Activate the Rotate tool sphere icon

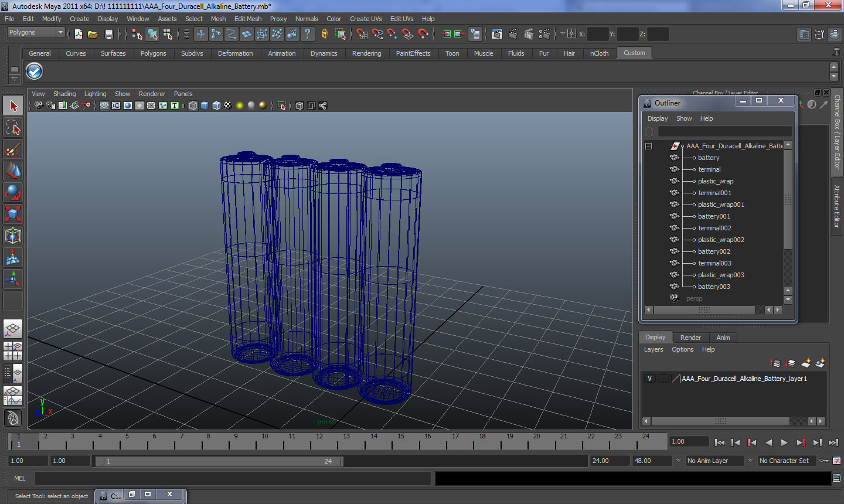(x=13, y=193)
